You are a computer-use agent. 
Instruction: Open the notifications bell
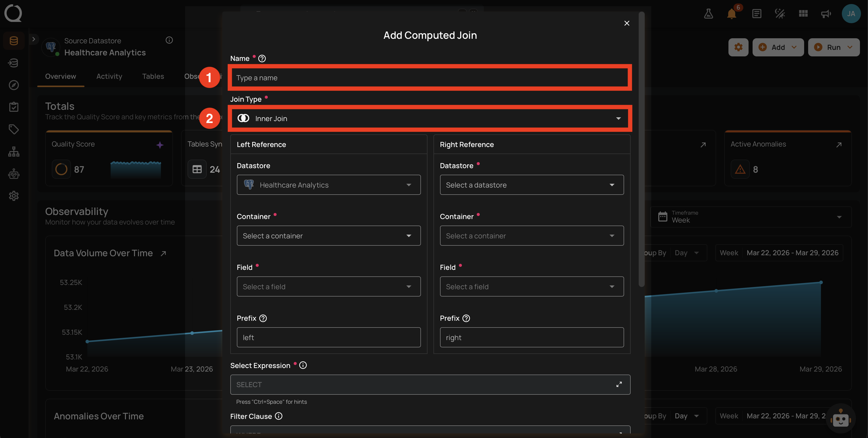(x=731, y=14)
